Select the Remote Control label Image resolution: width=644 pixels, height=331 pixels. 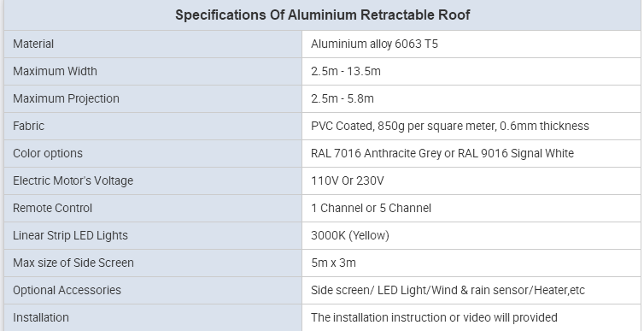[x=53, y=208]
